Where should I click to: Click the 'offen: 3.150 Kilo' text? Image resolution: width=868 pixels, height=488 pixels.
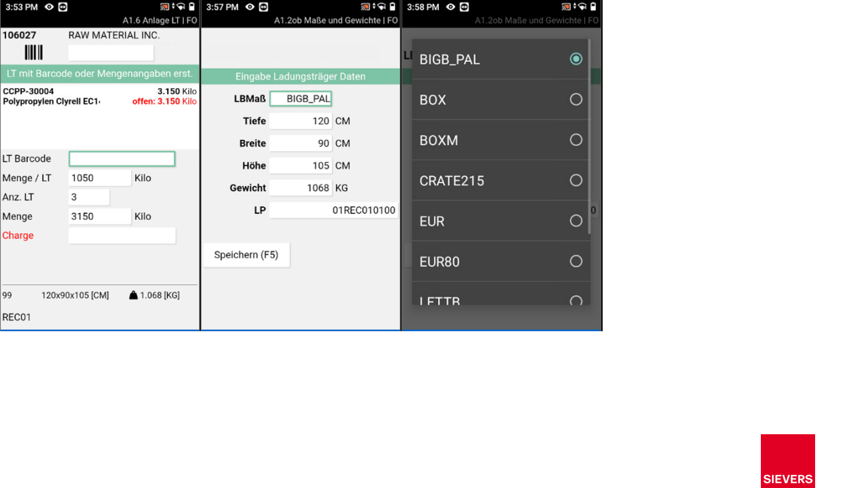[x=165, y=101]
